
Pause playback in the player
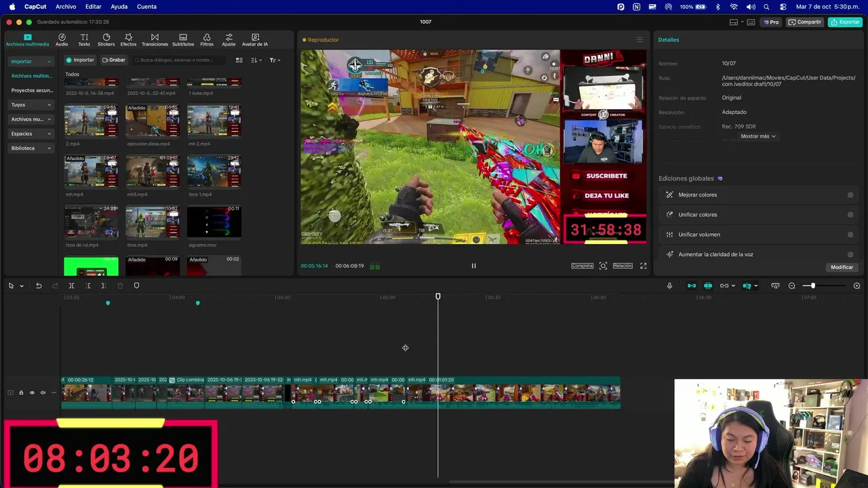click(473, 266)
